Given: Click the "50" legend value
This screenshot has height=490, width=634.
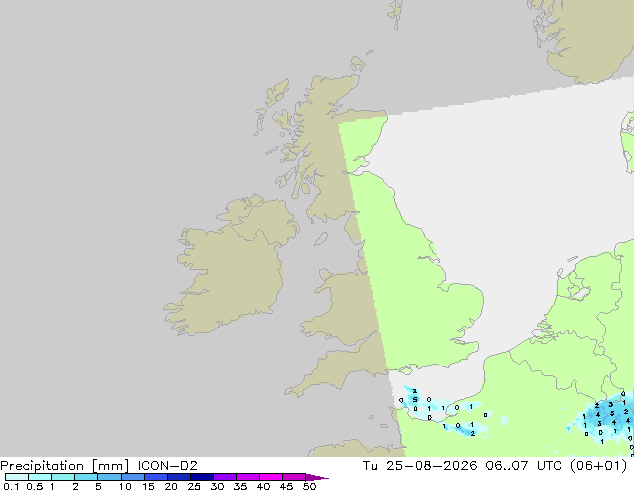Looking at the screenshot, I should pos(309,486).
